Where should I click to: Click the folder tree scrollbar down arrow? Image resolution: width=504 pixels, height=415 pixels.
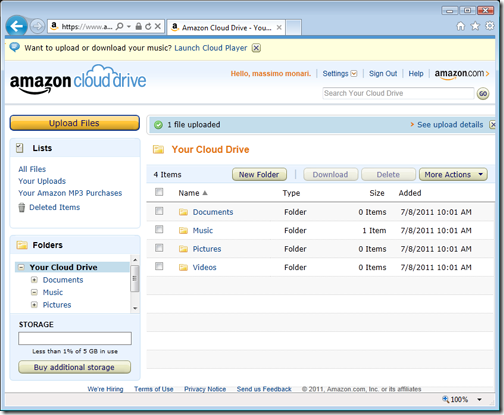point(135,308)
